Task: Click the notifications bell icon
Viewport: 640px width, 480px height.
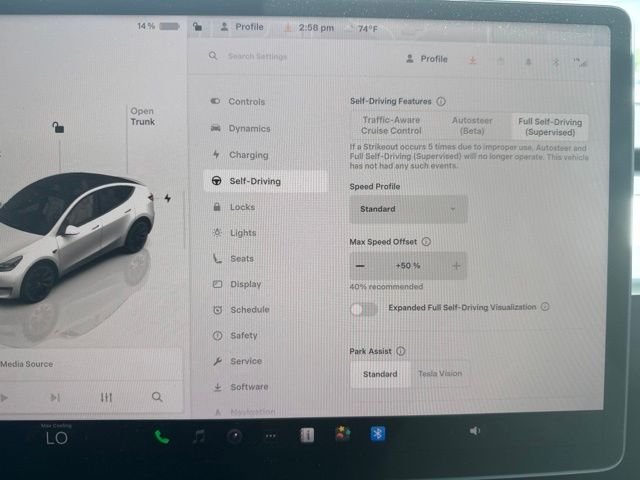Action: coord(528,62)
